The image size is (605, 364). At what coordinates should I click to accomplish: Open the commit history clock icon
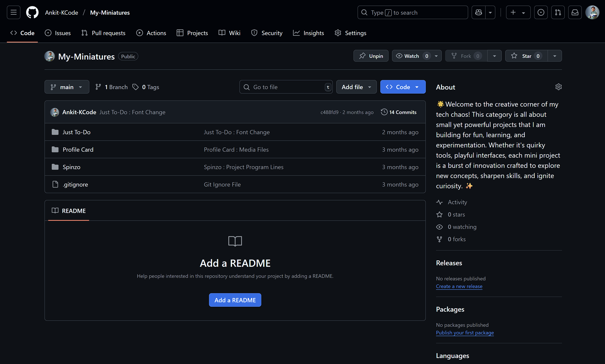click(x=384, y=112)
